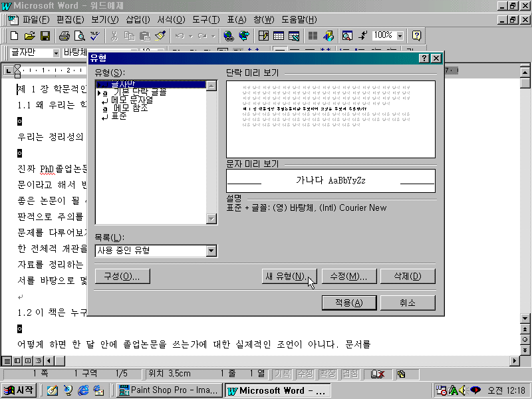
Task: Open the 시작 Start button
Action: (x=19, y=390)
